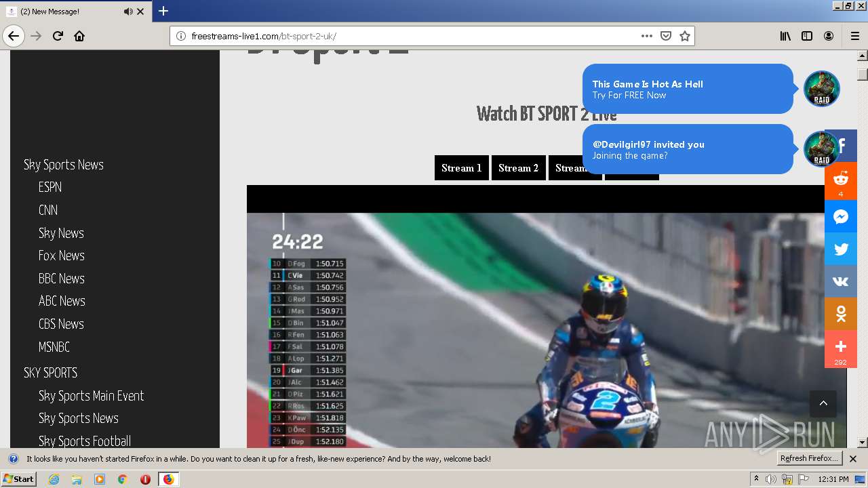Reload the current page
Screen dimensions: 868x488
pyautogui.click(x=58, y=36)
